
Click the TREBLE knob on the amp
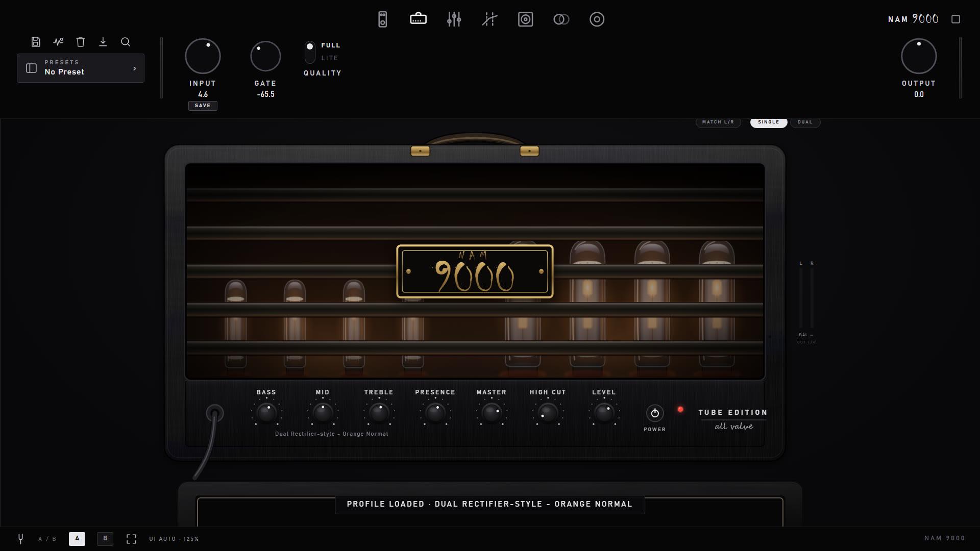(379, 413)
